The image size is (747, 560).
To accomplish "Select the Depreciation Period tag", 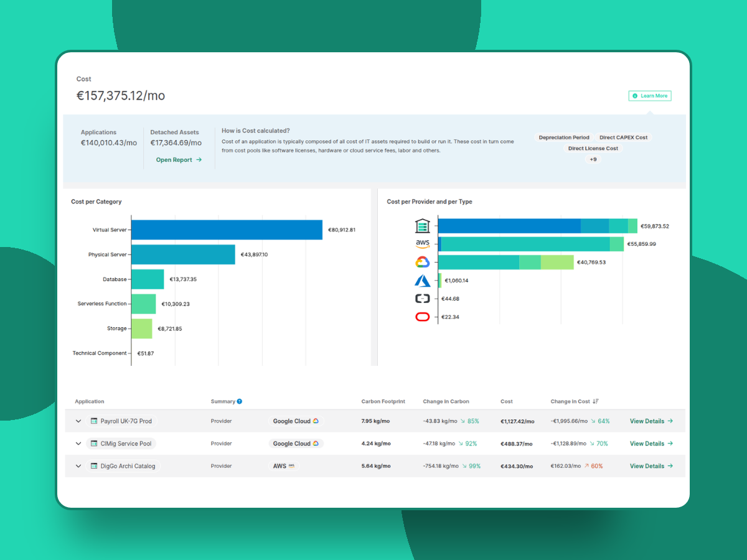I will [x=564, y=138].
